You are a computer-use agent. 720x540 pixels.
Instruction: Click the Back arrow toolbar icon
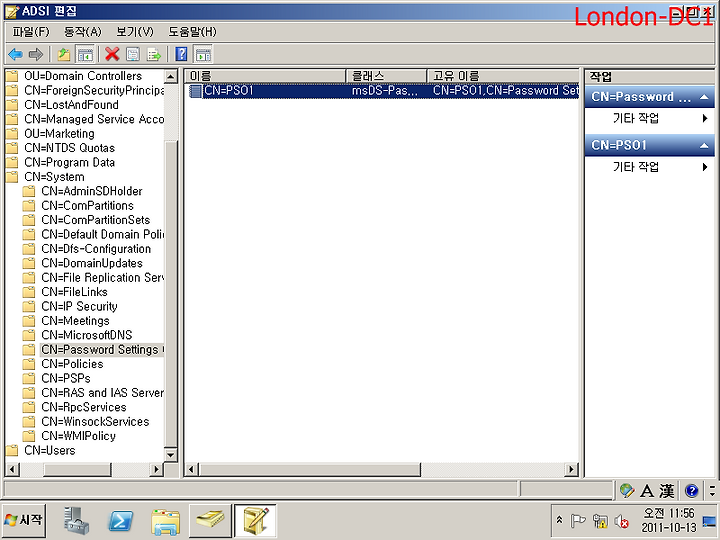(16, 54)
